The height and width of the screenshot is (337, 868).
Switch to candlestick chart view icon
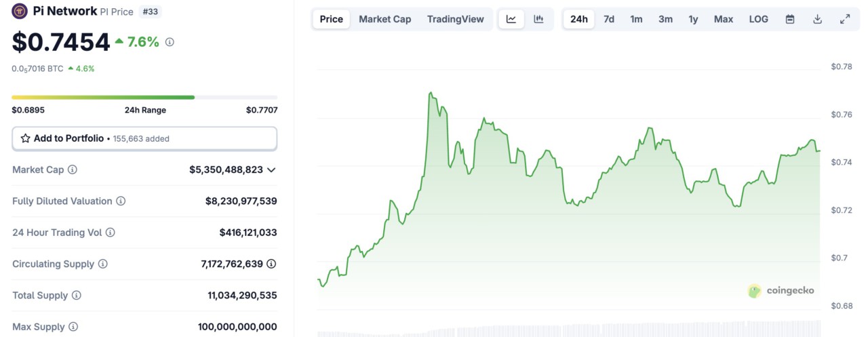click(538, 19)
